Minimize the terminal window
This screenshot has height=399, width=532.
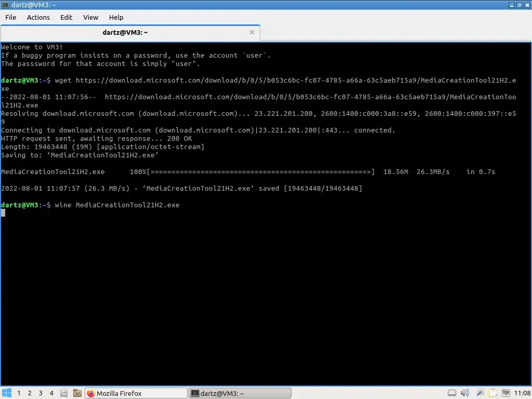[512, 5]
